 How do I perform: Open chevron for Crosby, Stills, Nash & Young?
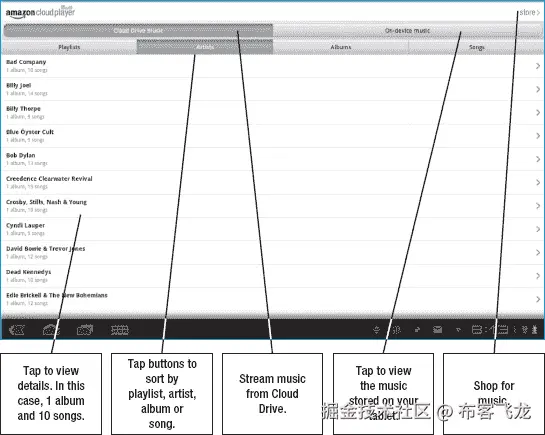pos(538,206)
